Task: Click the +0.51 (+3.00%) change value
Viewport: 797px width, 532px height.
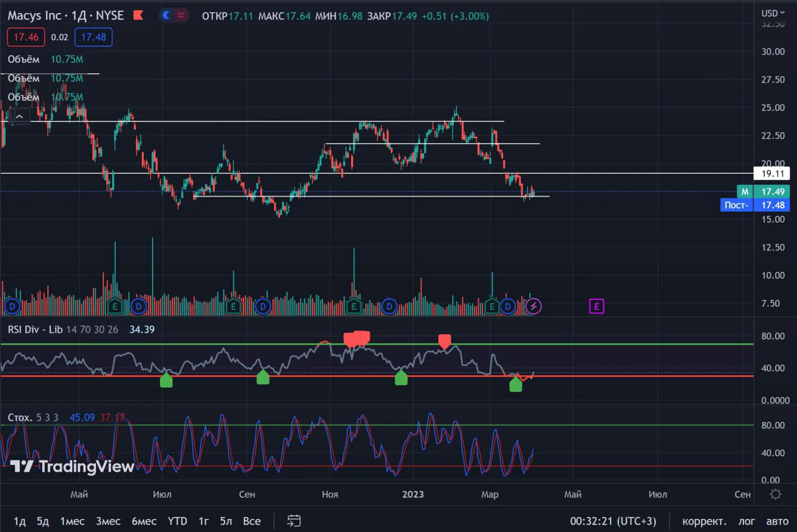Action: pyautogui.click(x=455, y=16)
